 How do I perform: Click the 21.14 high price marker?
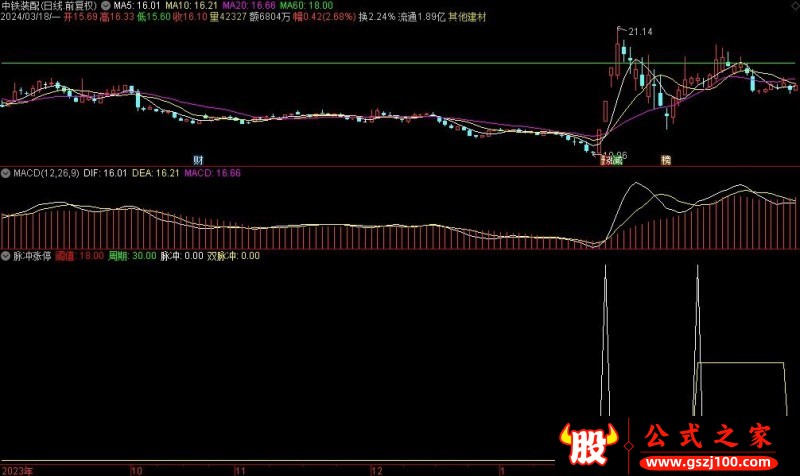click(x=640, y=33)
